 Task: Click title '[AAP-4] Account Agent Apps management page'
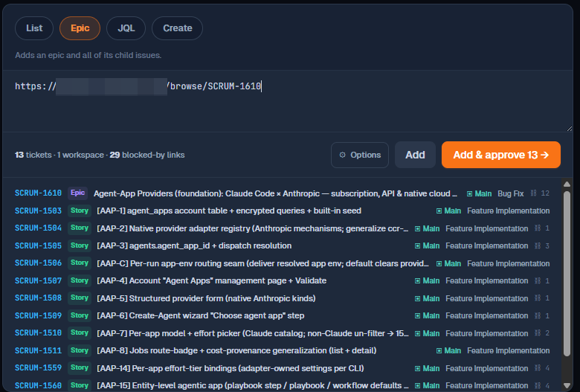(x=212, y=280)
